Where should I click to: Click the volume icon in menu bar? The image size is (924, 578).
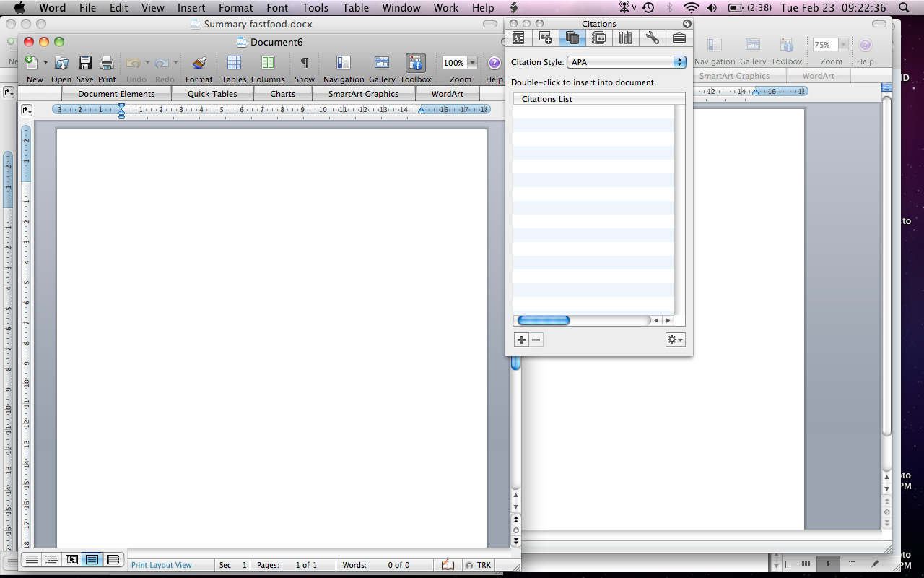click(x=712, y=8)
